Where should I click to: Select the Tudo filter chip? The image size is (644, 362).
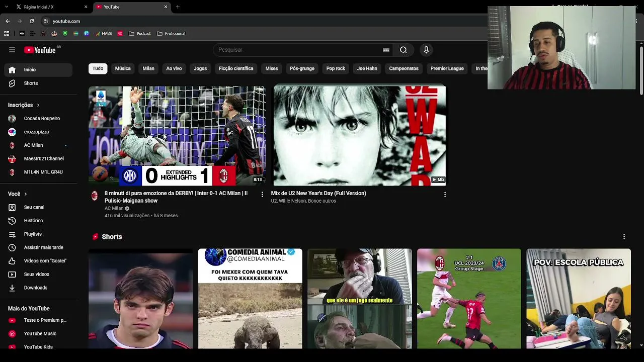click(98, 68)
